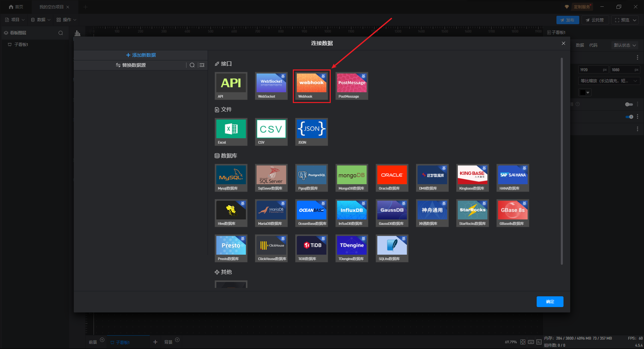The height and width of the screenshot is (349, 644).
Task: Open the 等比缩放 scaling mode dropdown
Action: click(x=609, y=81)
